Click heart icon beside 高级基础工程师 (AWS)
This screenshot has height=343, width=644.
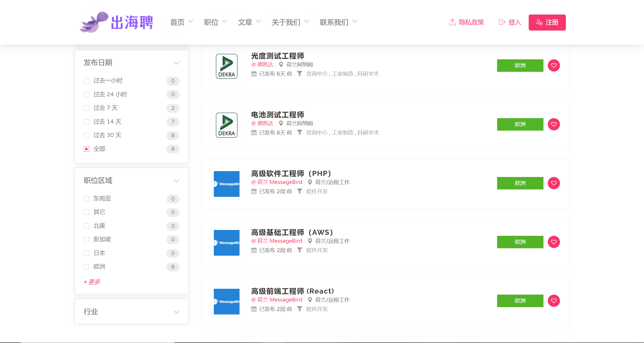coord(554,242)
